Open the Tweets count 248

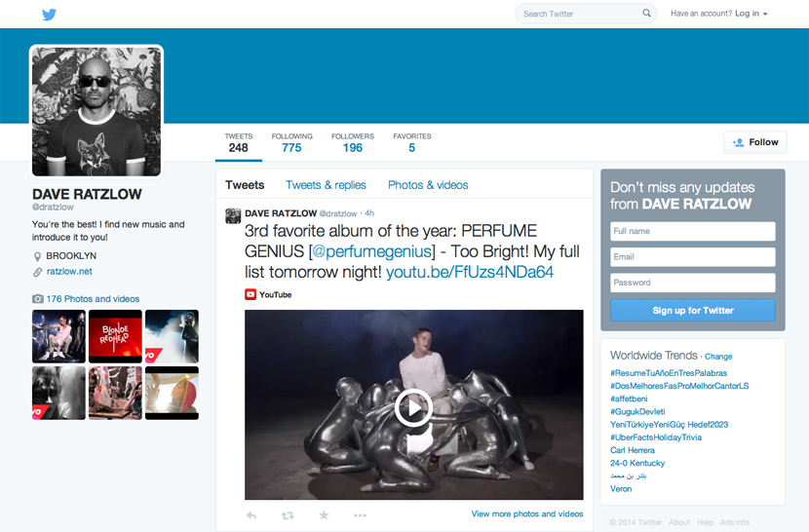[x=239, y=143]
